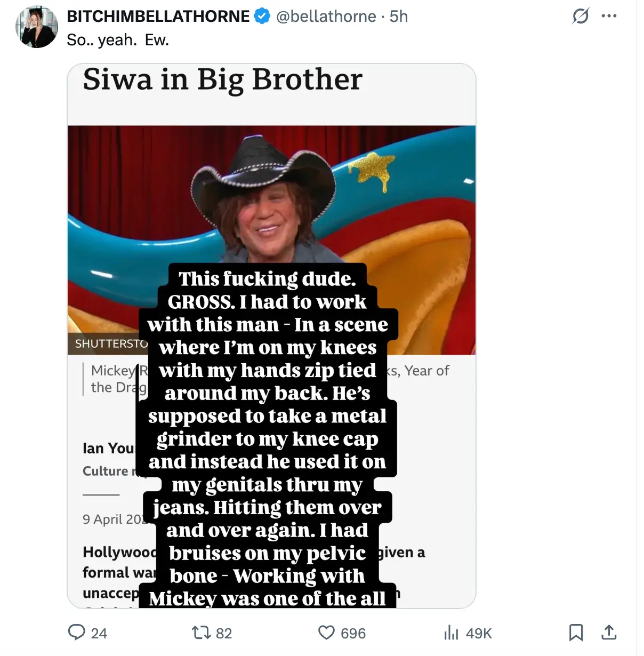Click the 49K views count

(479, 633)
